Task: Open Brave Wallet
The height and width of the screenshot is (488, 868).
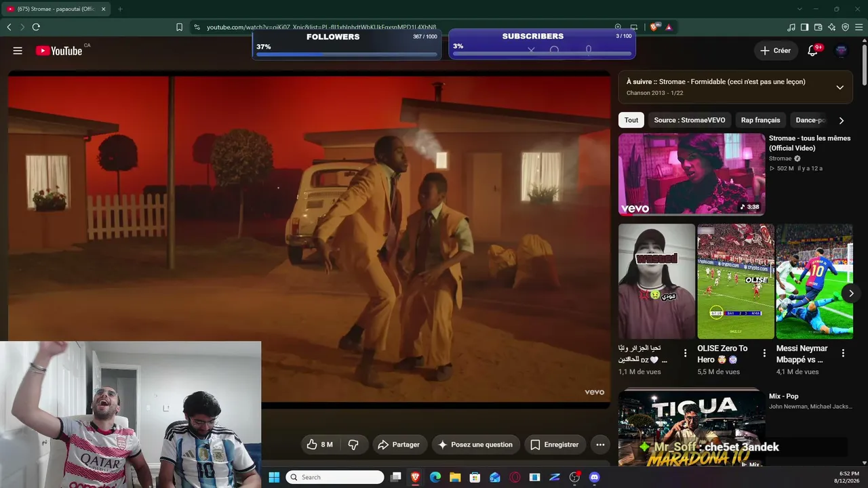Action: point(818,27)
